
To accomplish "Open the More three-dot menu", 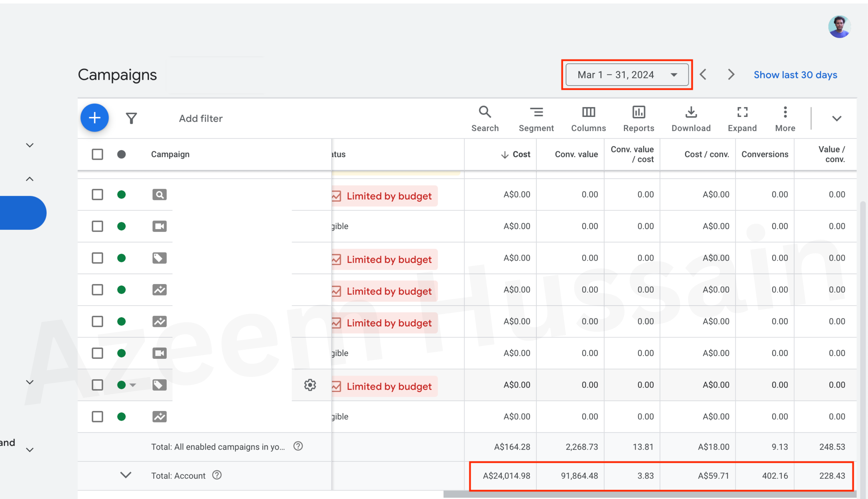I will point(785,119).
